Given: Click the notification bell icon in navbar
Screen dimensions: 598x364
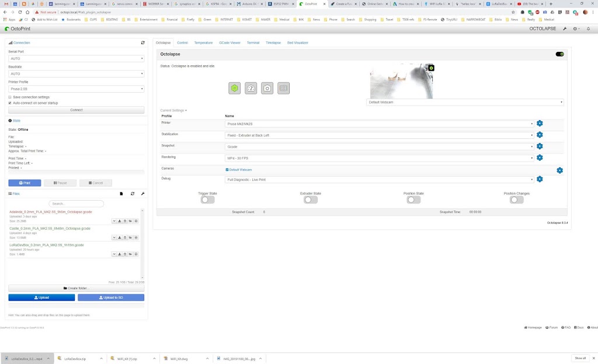Looking at the screenshot, I should (x=588, y=29).
